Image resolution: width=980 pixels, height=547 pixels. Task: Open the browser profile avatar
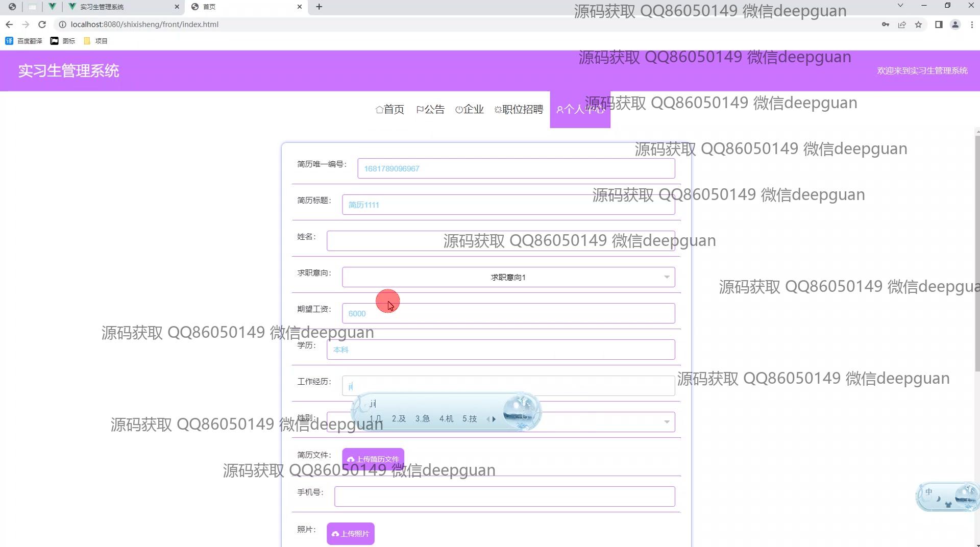coord(955,24)
